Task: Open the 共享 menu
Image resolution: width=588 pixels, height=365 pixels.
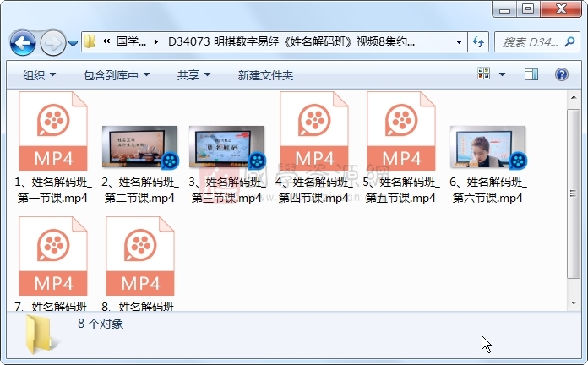Action: (193, 75)
